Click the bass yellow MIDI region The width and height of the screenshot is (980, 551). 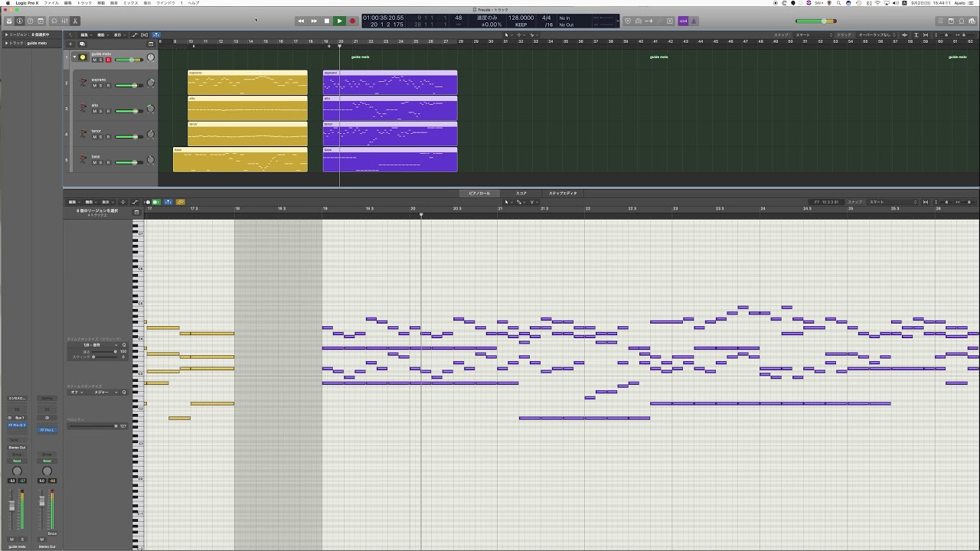(240, 159)
